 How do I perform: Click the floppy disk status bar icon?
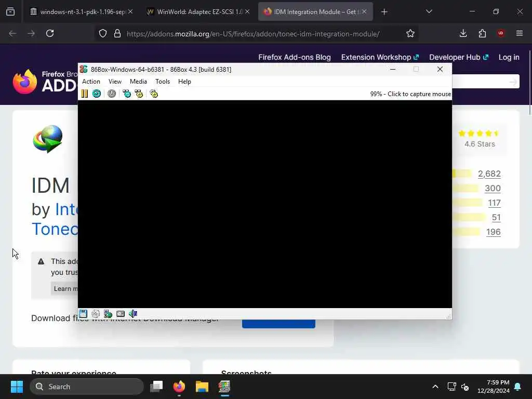(x=83, y=314)
